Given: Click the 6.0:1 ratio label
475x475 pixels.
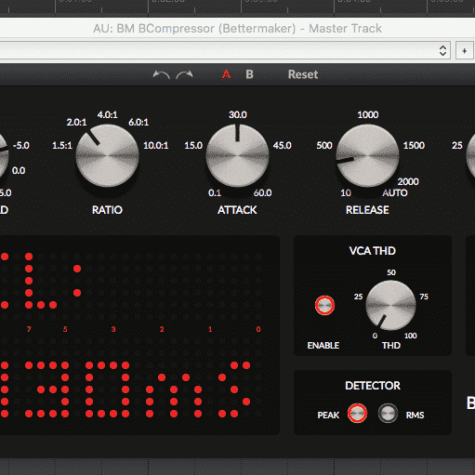Looking at the screenshot, I should coord(139,122).
